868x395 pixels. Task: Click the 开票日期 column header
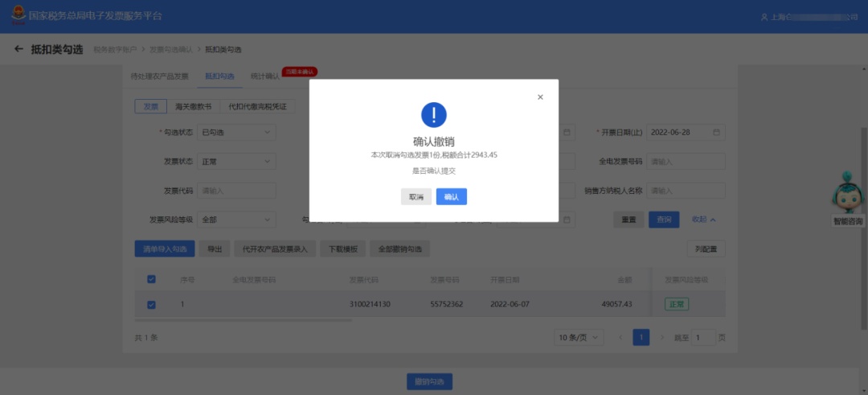pos(504,280)
